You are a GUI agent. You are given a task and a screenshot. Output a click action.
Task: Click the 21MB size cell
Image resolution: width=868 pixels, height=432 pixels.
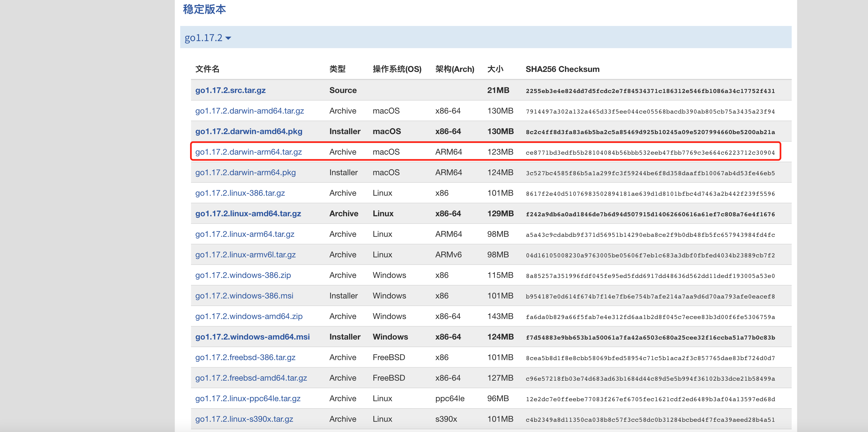click(x=498, y=90)
